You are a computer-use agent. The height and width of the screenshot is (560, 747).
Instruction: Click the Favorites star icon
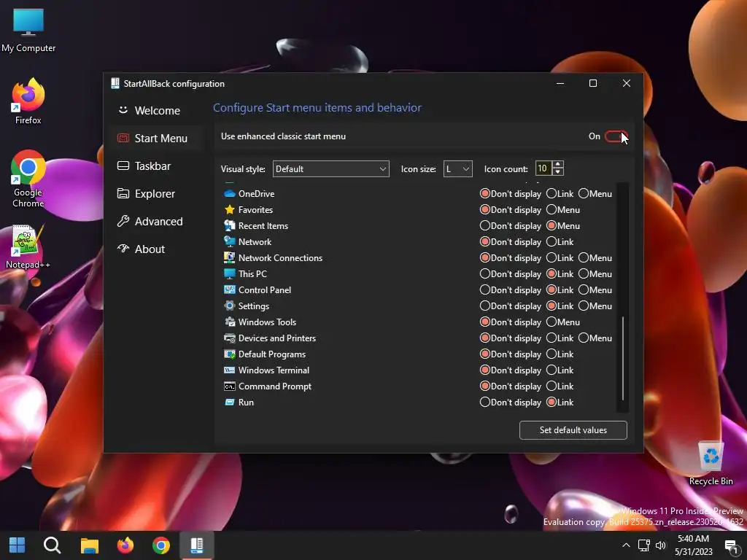click(x=230, y=210)
